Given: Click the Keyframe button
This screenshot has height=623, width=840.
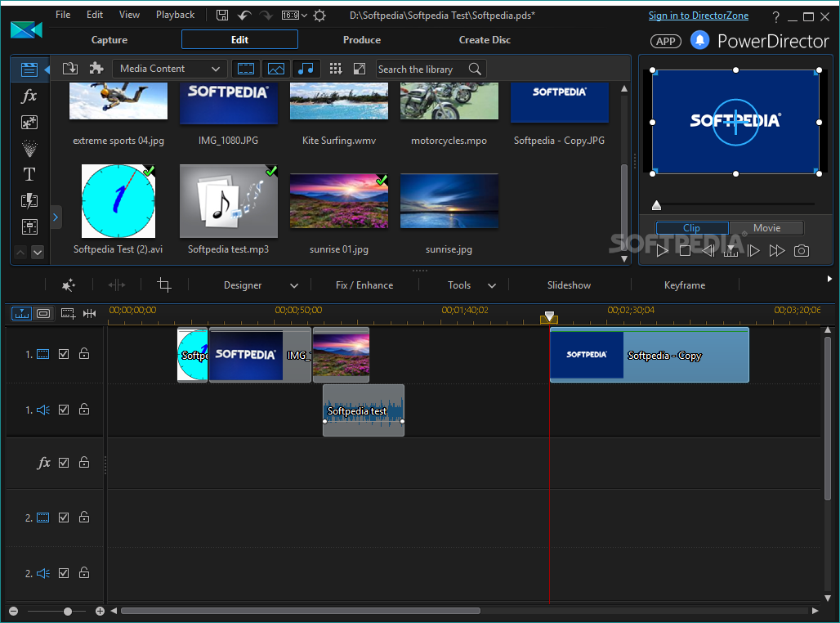Looking at the screenshot, I should [685, 285].
